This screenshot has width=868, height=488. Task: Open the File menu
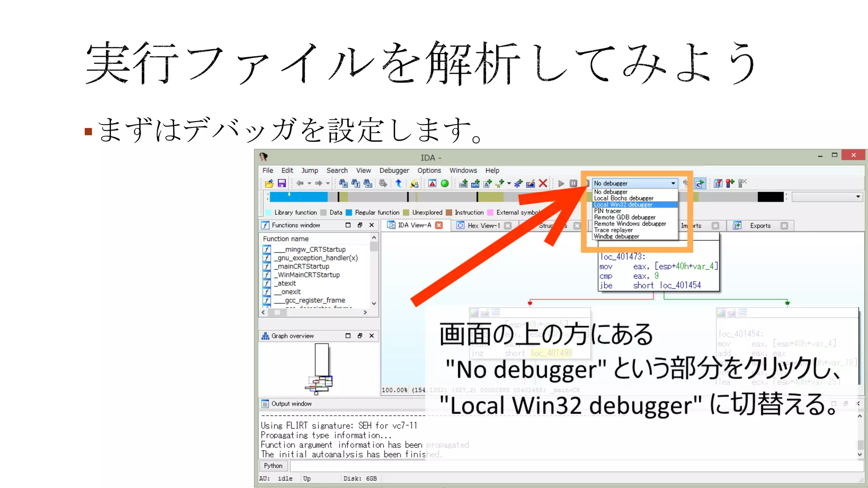pyautogui.click(x=268, y=170)
